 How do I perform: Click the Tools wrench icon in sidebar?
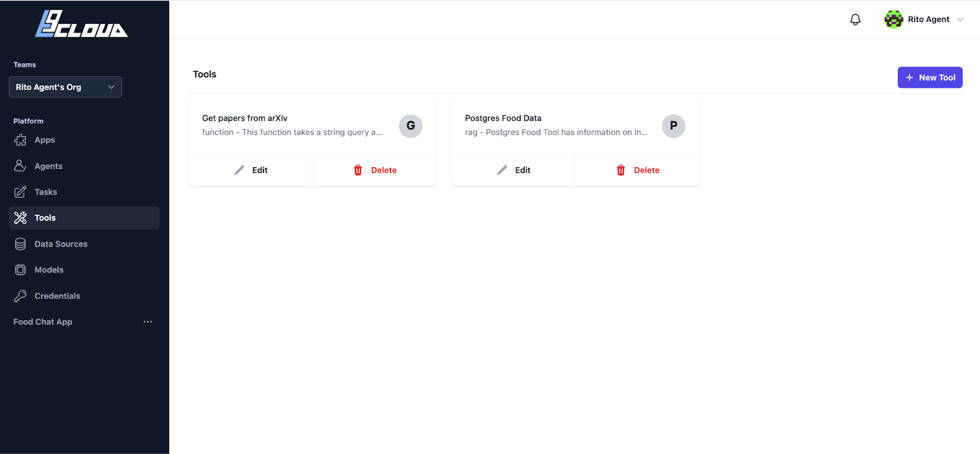(20, 218)
